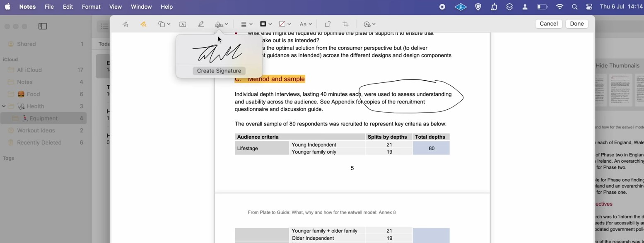Image resolution: width=644 pixels, height=243 pixels.
Task: Select the Crop tool
Action: [x=345, y=24]
